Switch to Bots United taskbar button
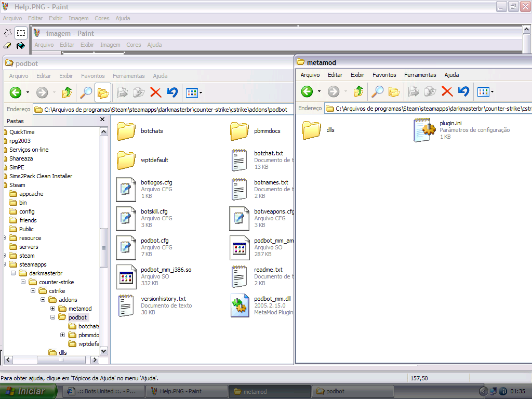The width and height of the screenshot is (532, 399). (103, 392)
